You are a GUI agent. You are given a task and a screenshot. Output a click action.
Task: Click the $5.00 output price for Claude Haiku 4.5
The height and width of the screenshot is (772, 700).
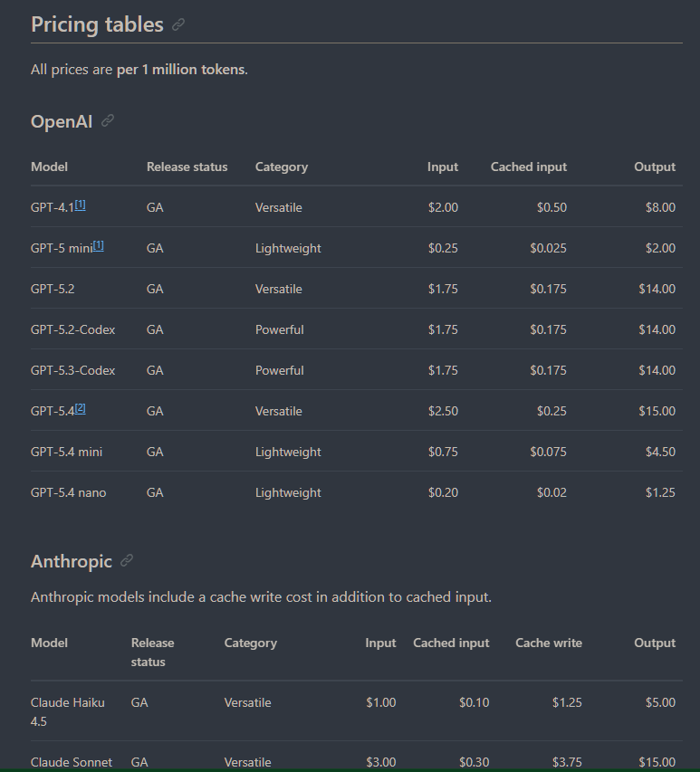click(x=660, y=702)
